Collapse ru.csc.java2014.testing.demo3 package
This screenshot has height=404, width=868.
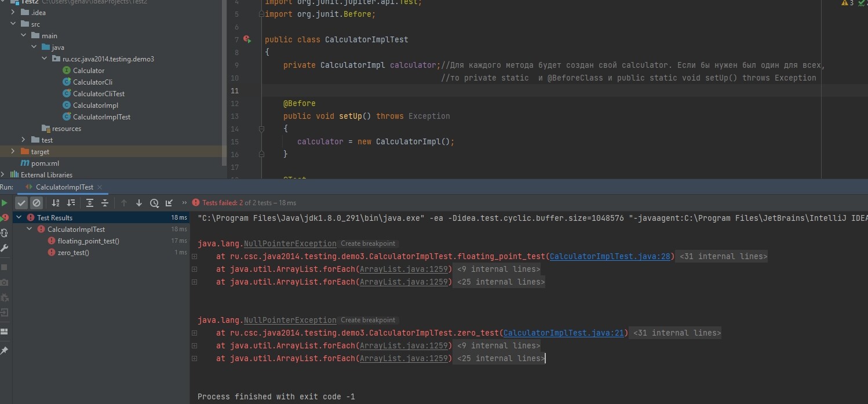[44, 59]
